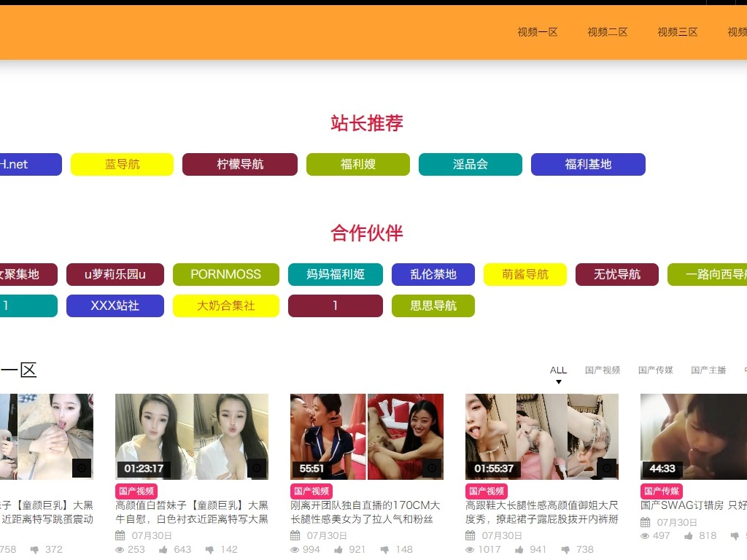Open the yellow 蓝导航 link
Image resolution: width=747 pixels, height=560 pixels.
coord(122,165)
